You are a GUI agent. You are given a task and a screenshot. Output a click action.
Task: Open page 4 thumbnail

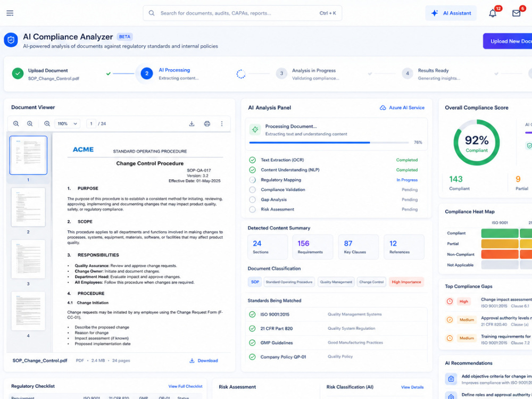coord(28,311)
